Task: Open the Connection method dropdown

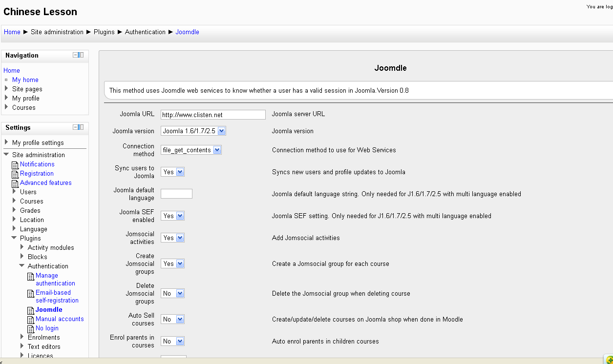Action: [191, 150]
